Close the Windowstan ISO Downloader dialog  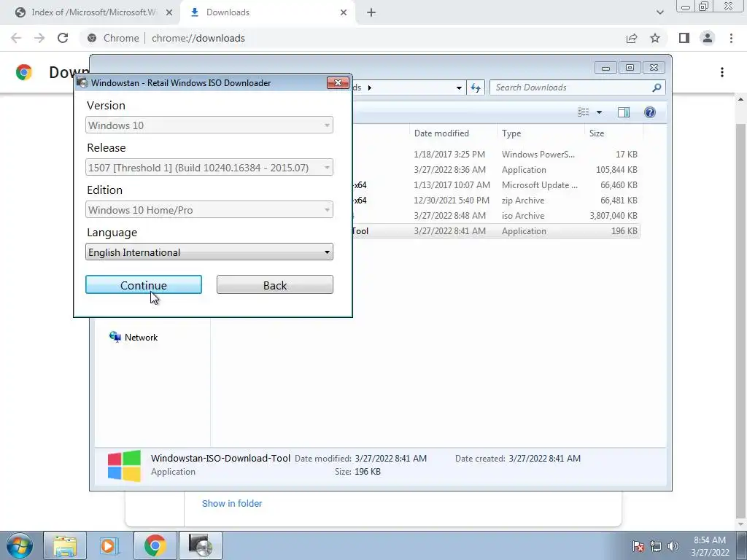[338, 82]
